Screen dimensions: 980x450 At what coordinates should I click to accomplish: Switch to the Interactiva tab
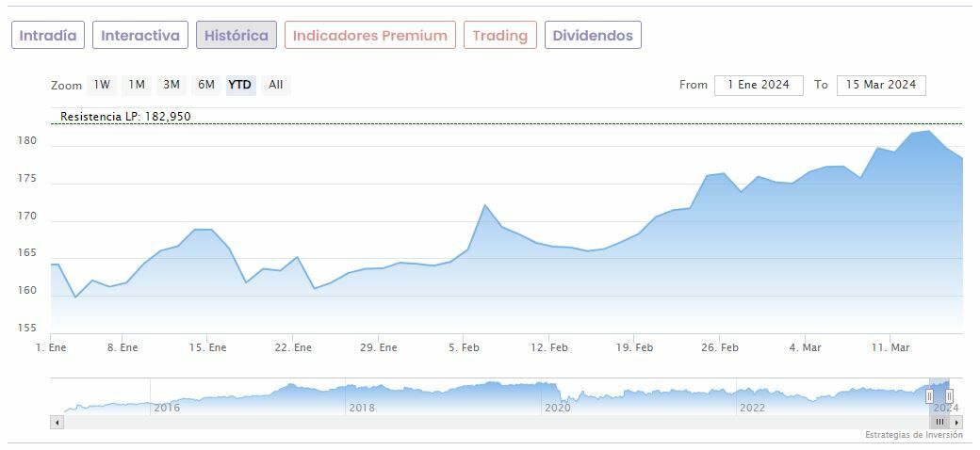[x=140, y=36]
